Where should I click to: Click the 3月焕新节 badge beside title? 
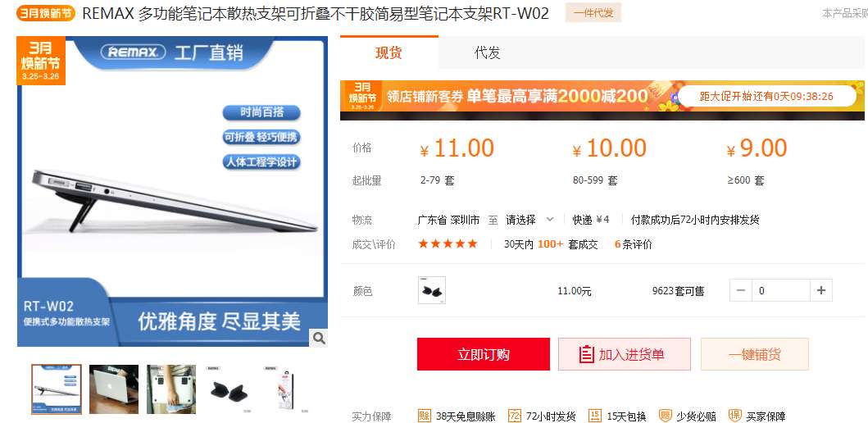(x=46, y=13)
